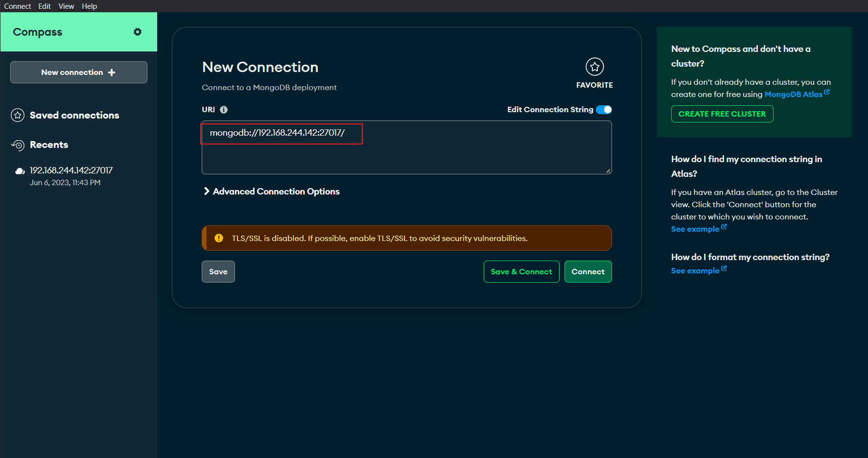Toggle the Edit Connection String switch
Viewport: 868px width, 458px height.
click(x=604, y=110)
